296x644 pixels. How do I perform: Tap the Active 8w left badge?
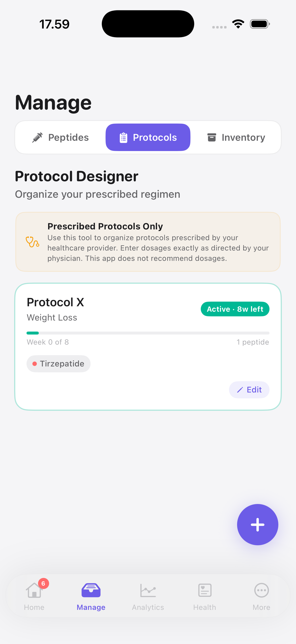tap(235, 309)
